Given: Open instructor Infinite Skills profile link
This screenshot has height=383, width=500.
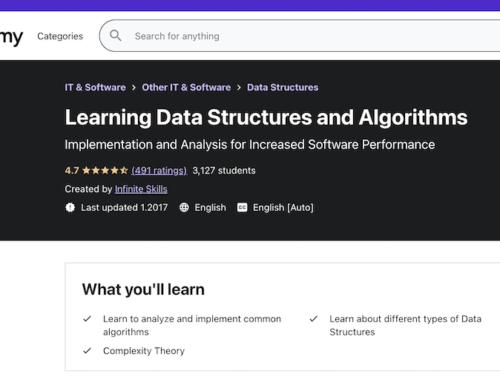Looking at the screenshot, I should (x=141, y=189).
